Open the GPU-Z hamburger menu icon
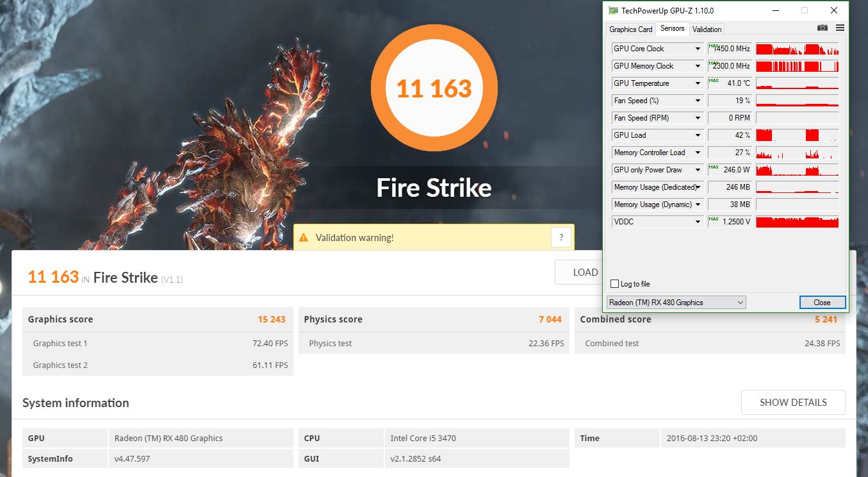The height and width of the screenshot is (477, 868). point(840,28)
